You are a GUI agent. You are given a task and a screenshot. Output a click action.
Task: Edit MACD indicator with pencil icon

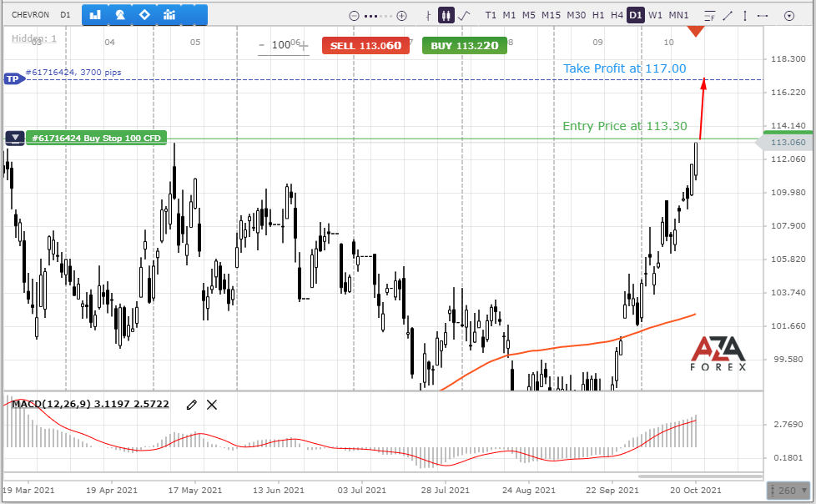tap(192, 405)
